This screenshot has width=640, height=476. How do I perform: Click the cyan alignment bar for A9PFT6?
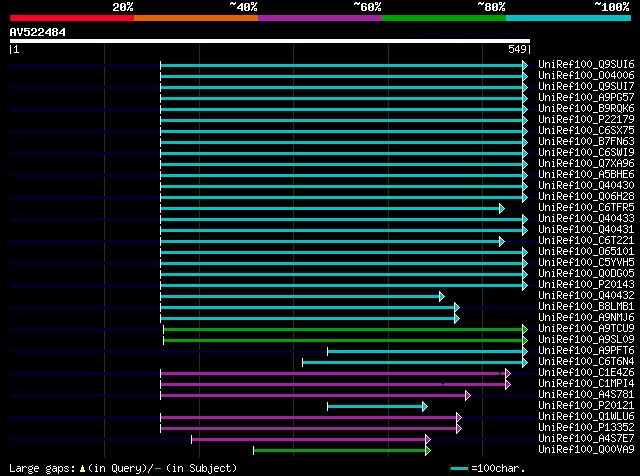pos(425,351)
